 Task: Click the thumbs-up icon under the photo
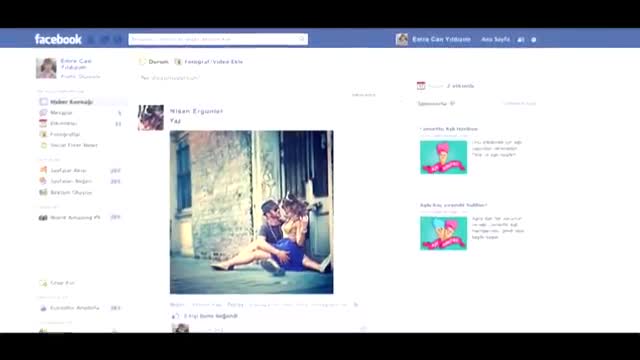175,316
